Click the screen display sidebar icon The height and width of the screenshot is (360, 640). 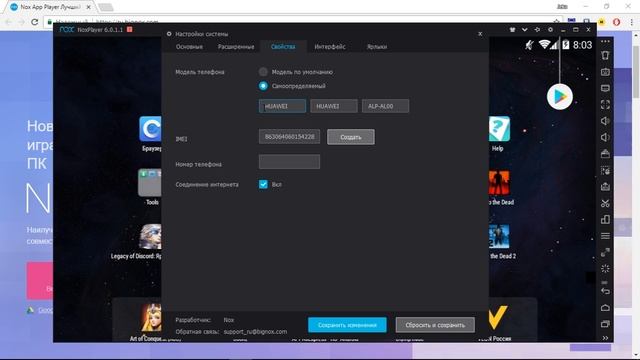[x=605, y=88]
